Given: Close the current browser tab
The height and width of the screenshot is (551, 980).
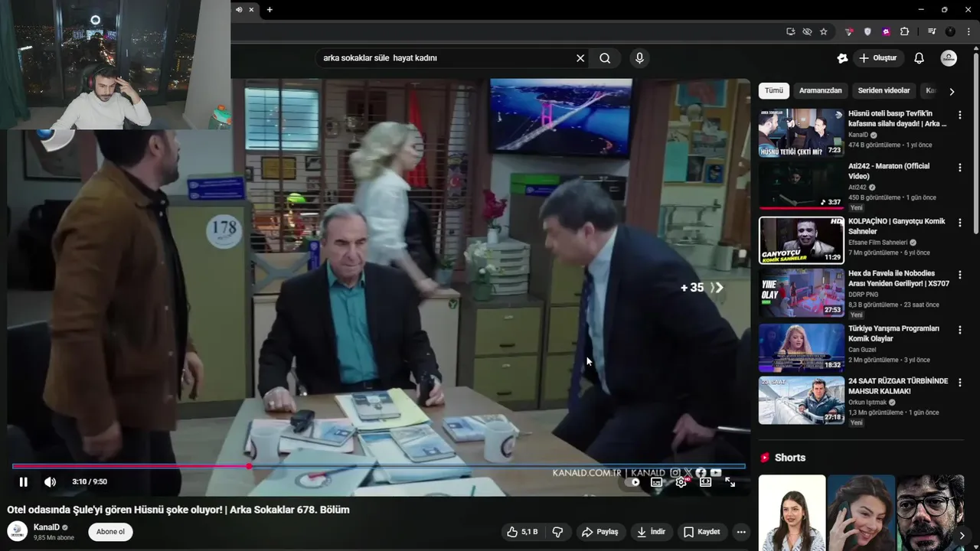Looking at the screenshot, I should tap(251, 9).
